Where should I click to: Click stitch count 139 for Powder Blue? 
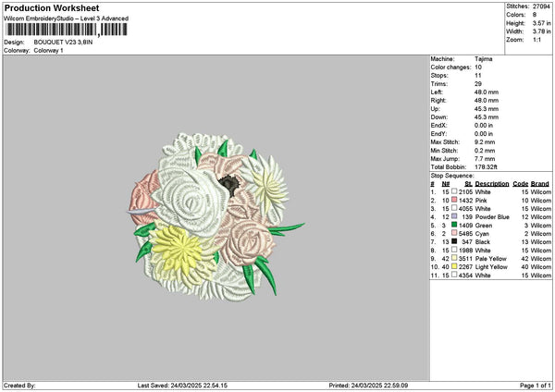(x=467, y=217)
